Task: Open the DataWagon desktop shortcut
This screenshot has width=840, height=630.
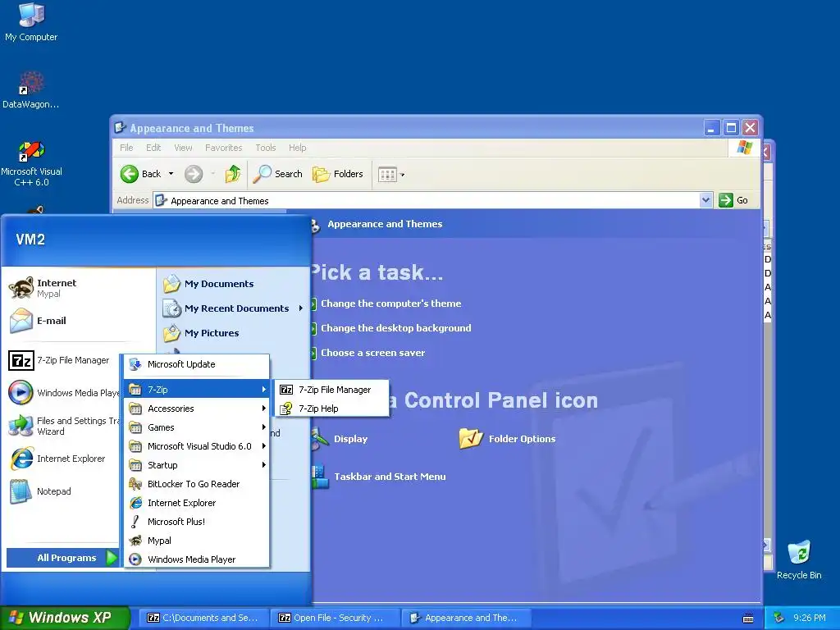Action: point(31,90)
